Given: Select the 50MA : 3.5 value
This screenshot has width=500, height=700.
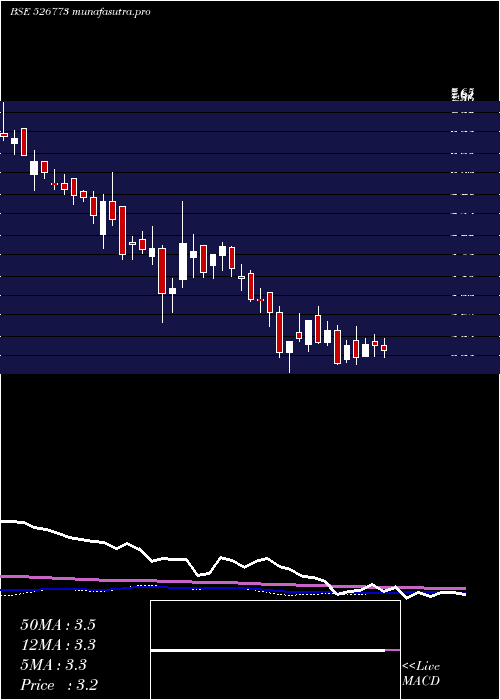Looking at the screenshot, I should point(58,625).
